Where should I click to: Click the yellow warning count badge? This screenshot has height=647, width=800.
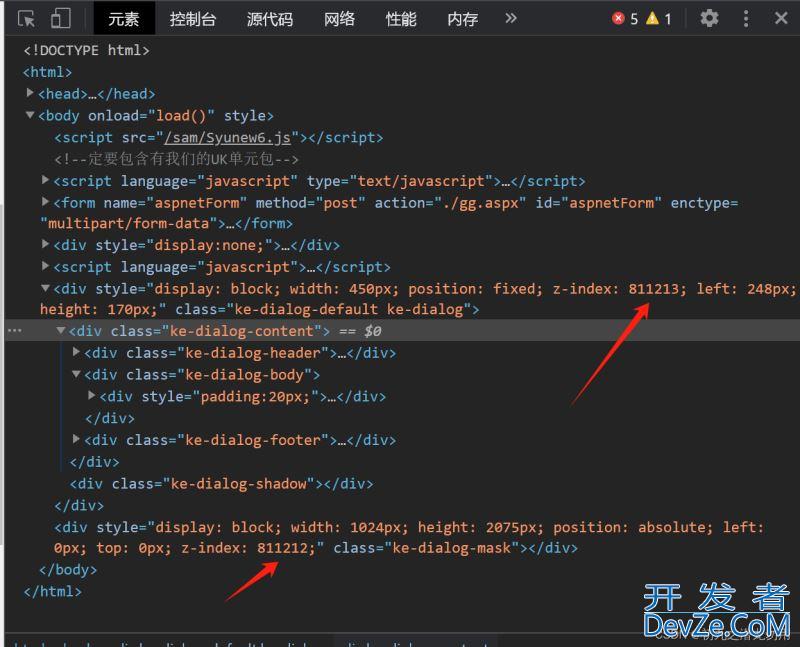(659, 19)
